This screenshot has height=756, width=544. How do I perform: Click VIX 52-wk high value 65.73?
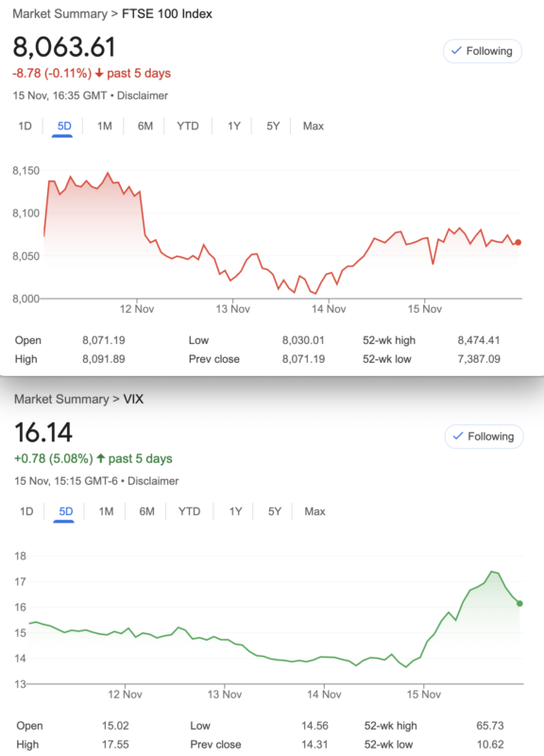coord(490,726)
